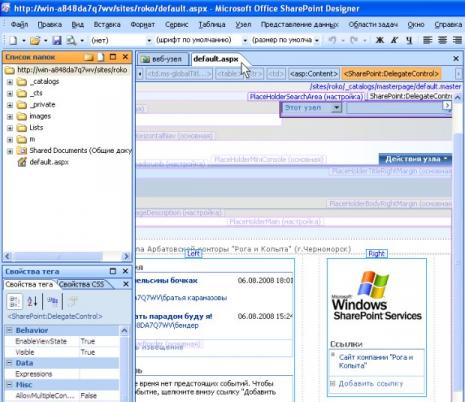Switch to the default.aspx tab
Viewport: 465px width, 402px height.
(216, 59)
